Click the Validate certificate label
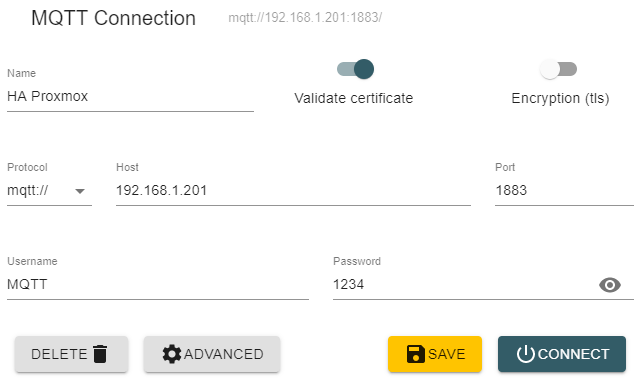This screenshot has height=386, width=639. tap(353, 98)
